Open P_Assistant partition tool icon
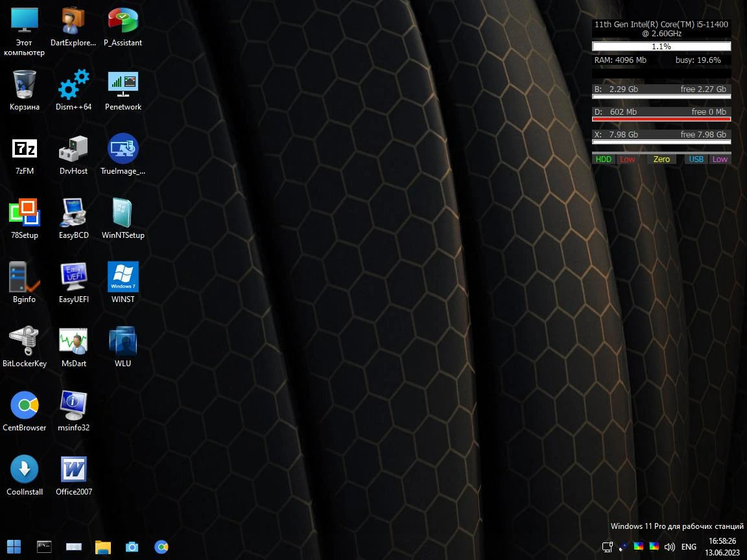This screenshot has width=747, height=560. (123, 27)
